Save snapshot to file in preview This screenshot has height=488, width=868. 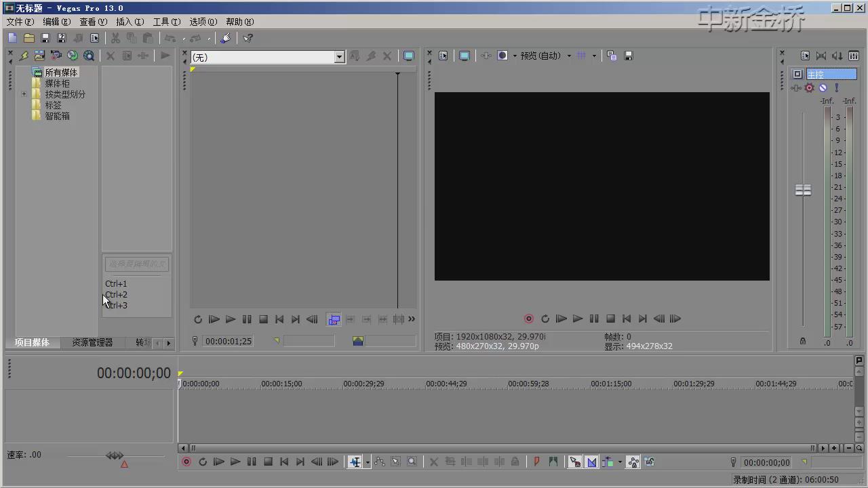click(628, 56)
